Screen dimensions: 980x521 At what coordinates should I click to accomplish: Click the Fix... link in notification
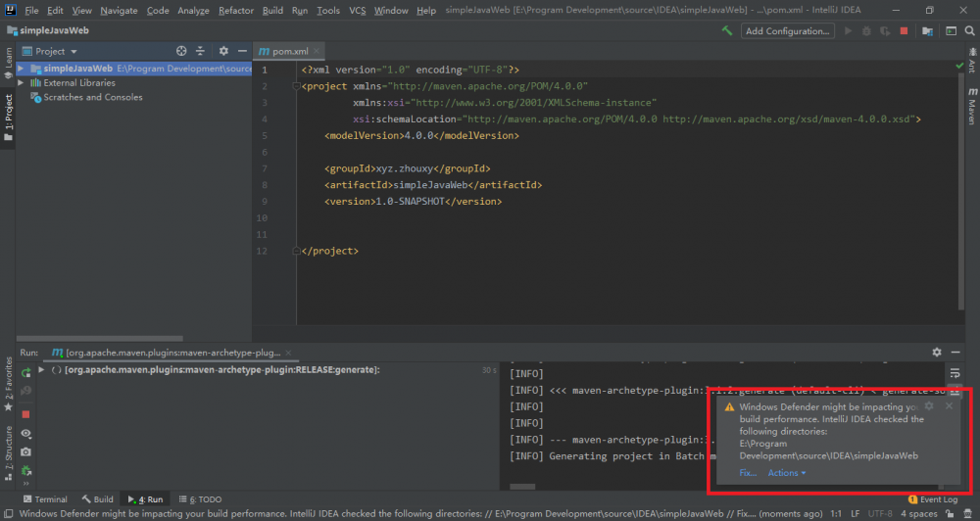click(x=748, y=473)
